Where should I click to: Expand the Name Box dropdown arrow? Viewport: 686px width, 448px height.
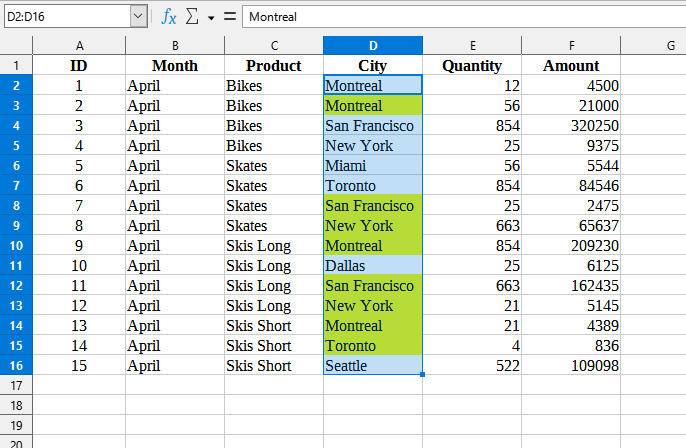pyautogui.click(x=137, y=17)
